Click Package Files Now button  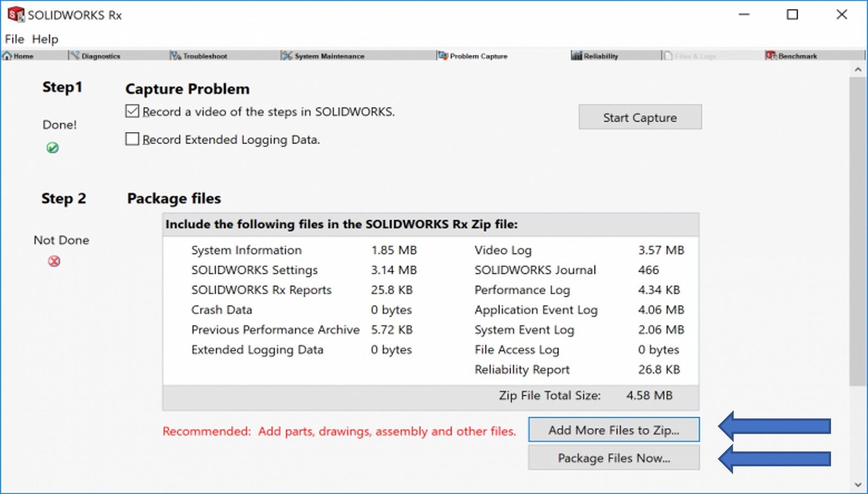[x=614, y=458]
